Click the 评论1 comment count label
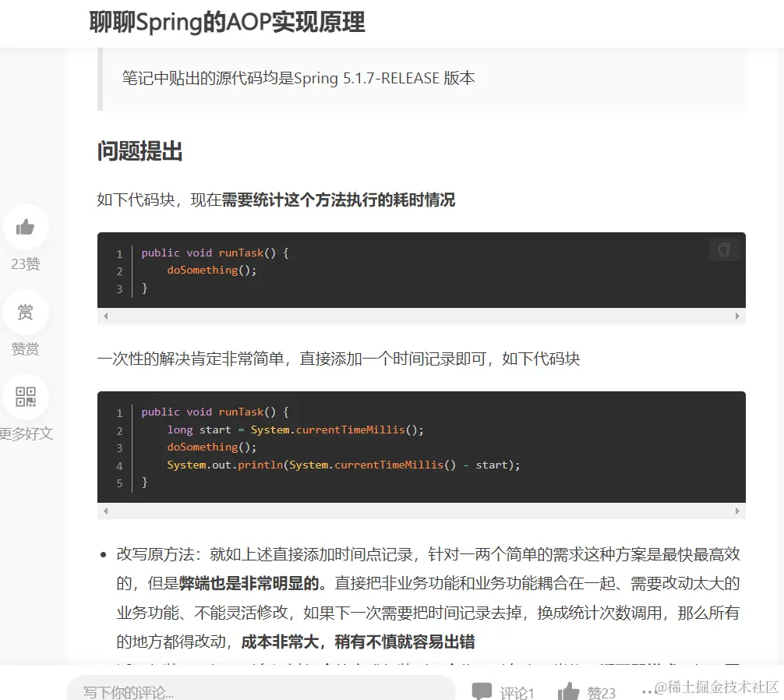Screen dimensions: 784x700 517,692
